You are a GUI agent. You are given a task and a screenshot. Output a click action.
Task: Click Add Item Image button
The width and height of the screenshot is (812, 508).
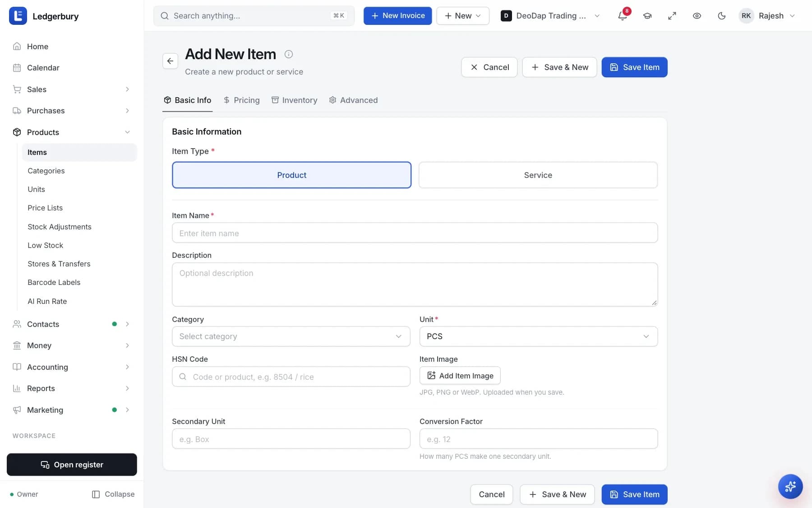pyautogui.click(x=460, y=376)
